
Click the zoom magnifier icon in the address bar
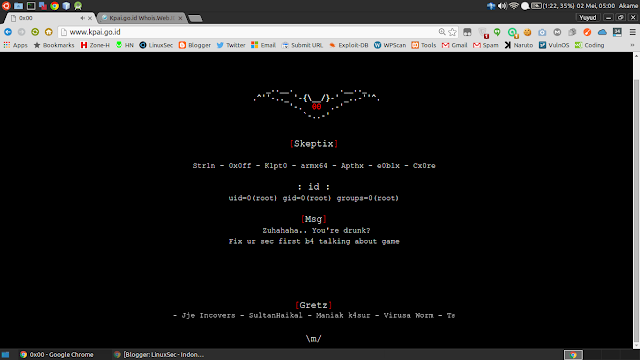coord(442,32)
